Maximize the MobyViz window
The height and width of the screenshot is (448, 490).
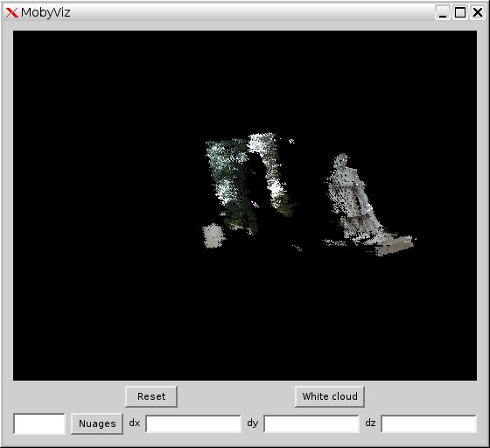click(460, 13)
